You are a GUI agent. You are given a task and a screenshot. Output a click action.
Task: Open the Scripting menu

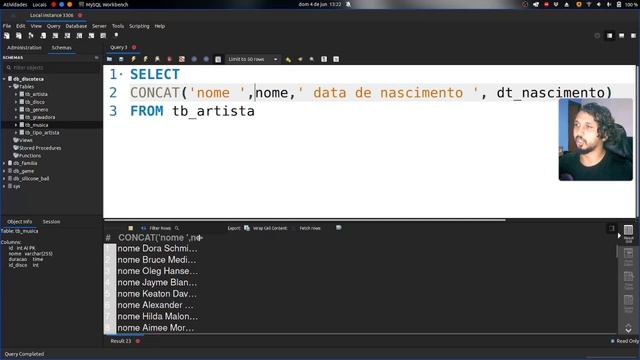pyautogui.click(x=139, y=26)
